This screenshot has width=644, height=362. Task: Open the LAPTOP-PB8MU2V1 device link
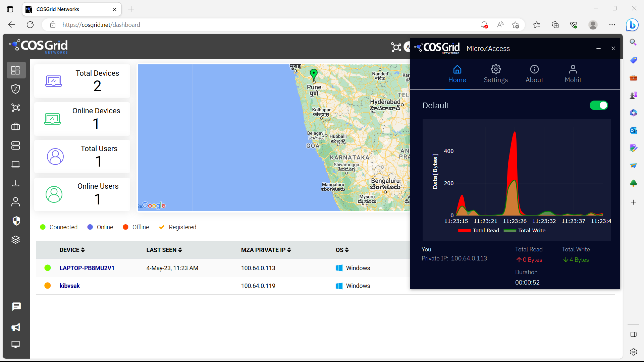point(87,268)
